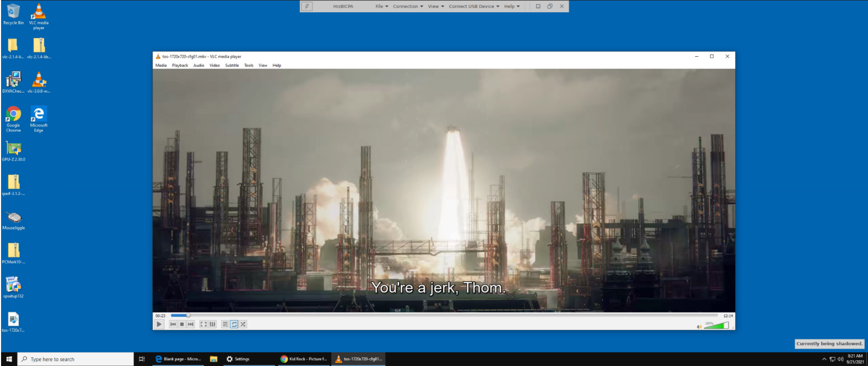Expand the remote toolbar File dropdown

point(382,6)
